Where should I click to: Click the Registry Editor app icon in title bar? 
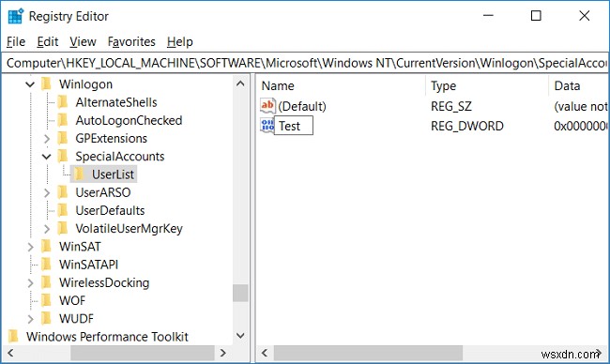(x=16, y=16)
